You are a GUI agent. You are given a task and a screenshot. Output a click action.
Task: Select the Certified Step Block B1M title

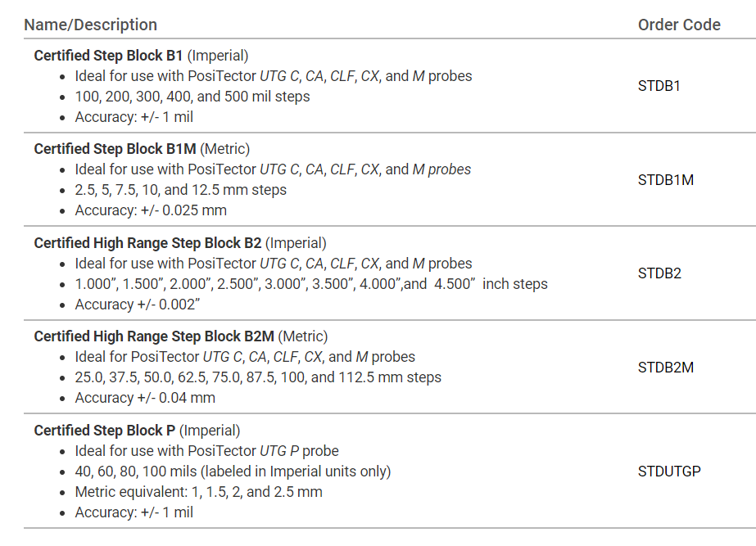click(114, 149)
